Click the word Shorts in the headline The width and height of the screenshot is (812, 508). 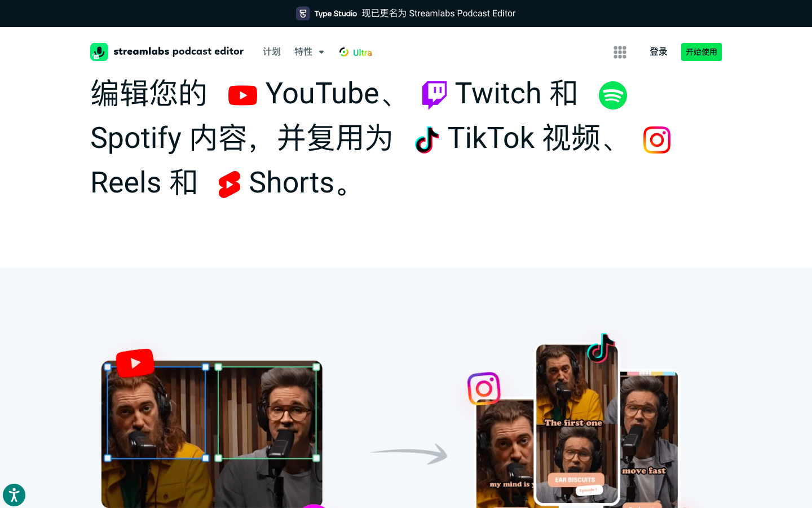click(292, 182)
